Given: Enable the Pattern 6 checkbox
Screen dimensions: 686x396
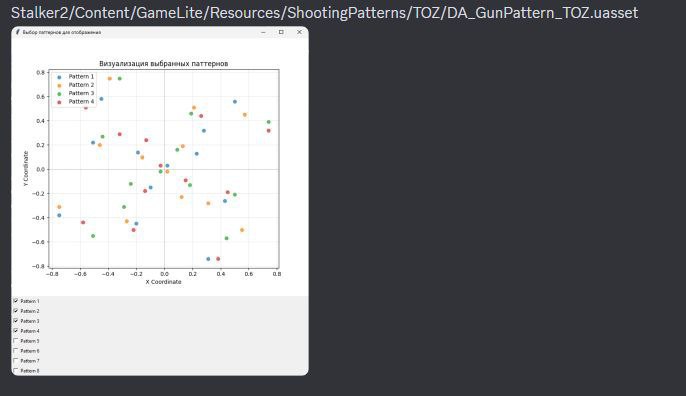Looking at the screenshot, I should click(16, 351).
